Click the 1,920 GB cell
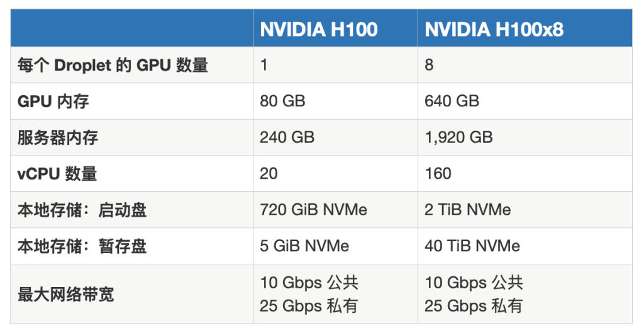 point(458,137)
